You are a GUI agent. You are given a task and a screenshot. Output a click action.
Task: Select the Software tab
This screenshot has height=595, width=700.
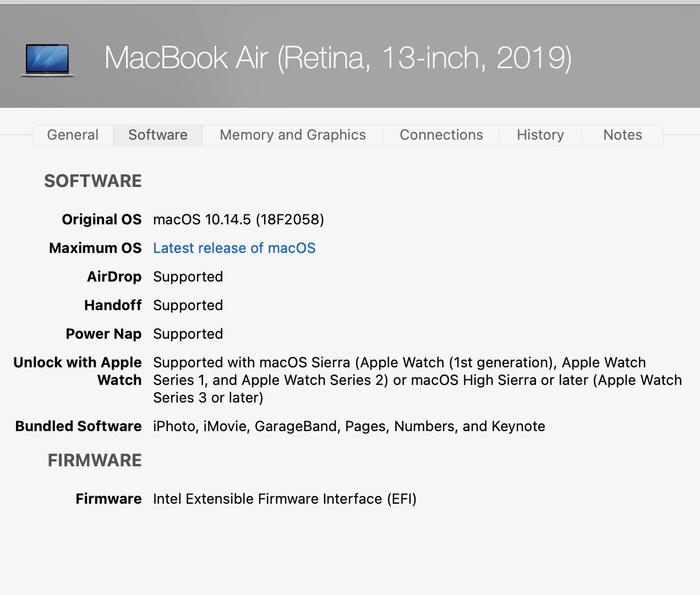point(158,135)
